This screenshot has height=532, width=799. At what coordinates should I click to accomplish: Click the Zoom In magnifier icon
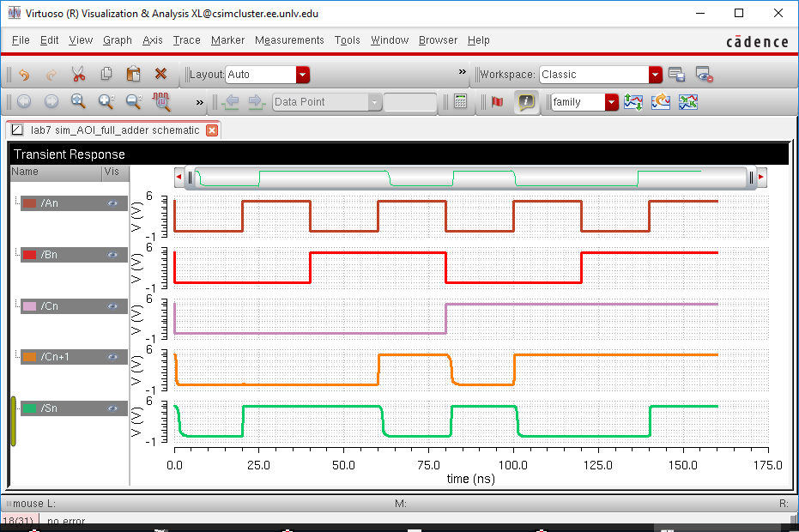tap(106, 102)
